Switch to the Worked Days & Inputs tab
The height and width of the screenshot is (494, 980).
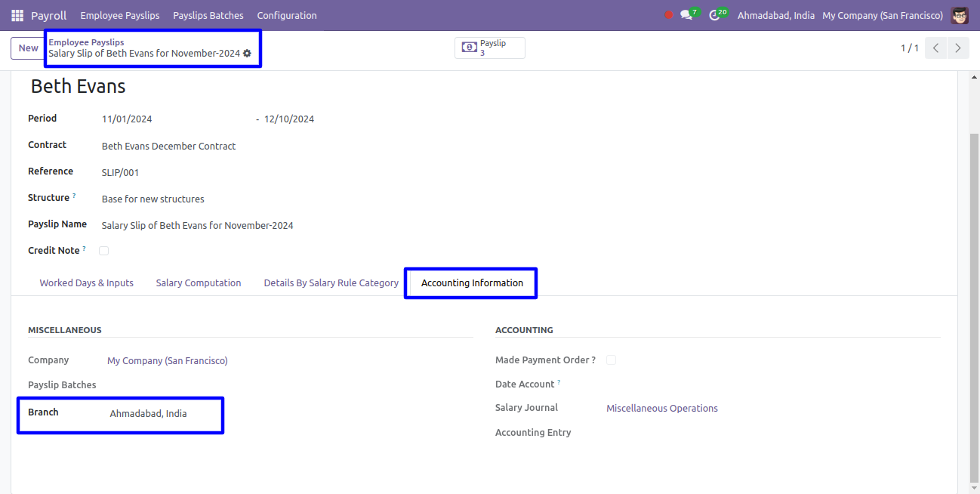coord(87,283)
